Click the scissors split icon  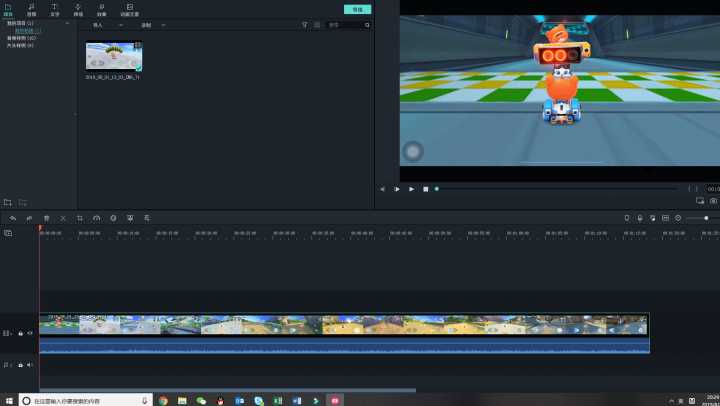[x=63, y=217]
